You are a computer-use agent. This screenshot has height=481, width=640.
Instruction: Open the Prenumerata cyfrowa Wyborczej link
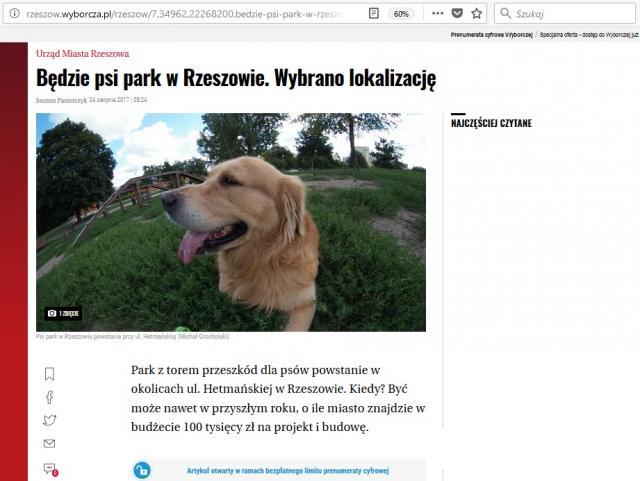492,33
